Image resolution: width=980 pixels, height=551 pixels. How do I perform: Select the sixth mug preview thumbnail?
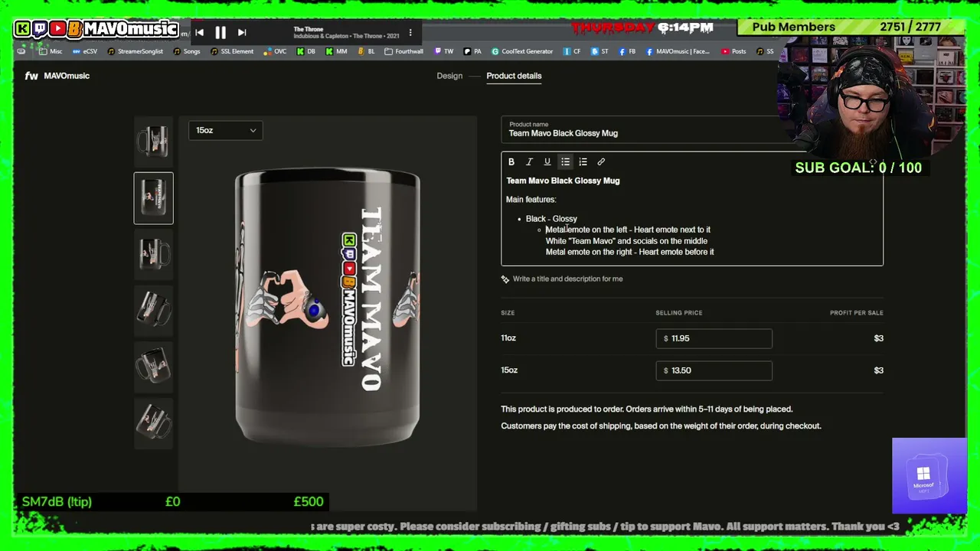pos(153,423)
